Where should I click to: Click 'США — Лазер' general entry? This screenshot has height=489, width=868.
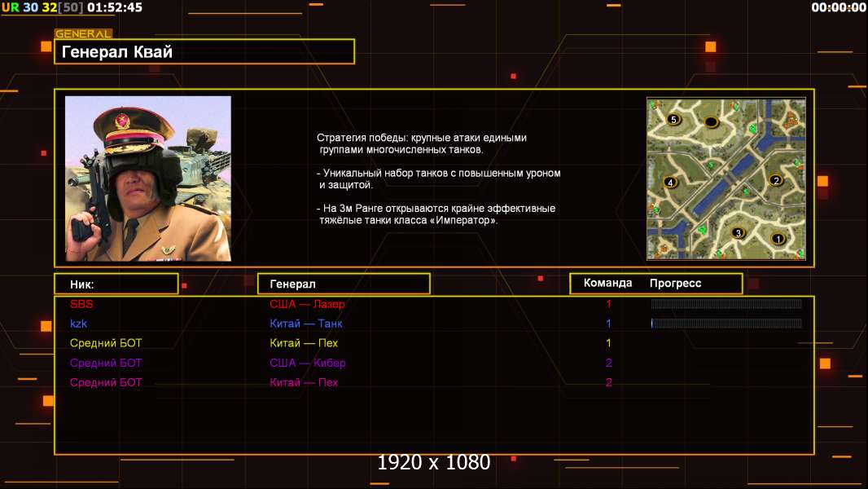307,304
